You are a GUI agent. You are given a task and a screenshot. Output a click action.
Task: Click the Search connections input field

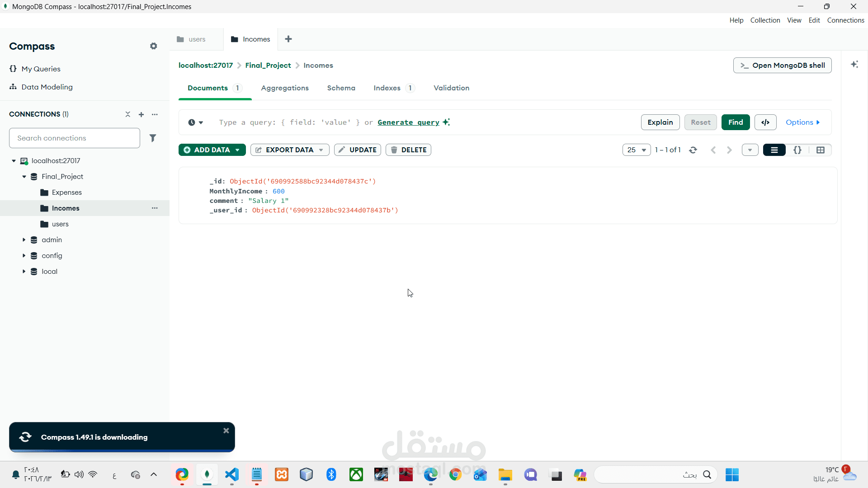tap(75, 138)
